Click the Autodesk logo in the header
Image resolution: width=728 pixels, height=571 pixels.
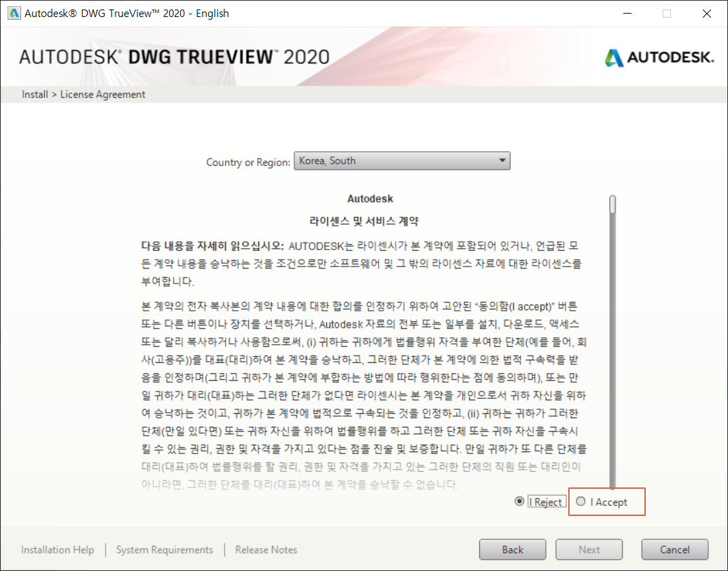pyautogui.click(x=659, y=58)
